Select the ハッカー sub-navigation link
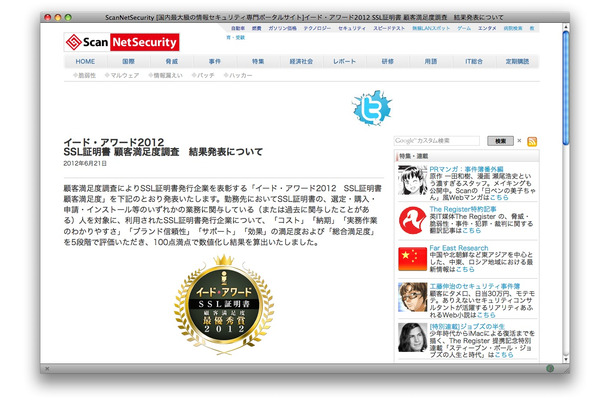 238,75
